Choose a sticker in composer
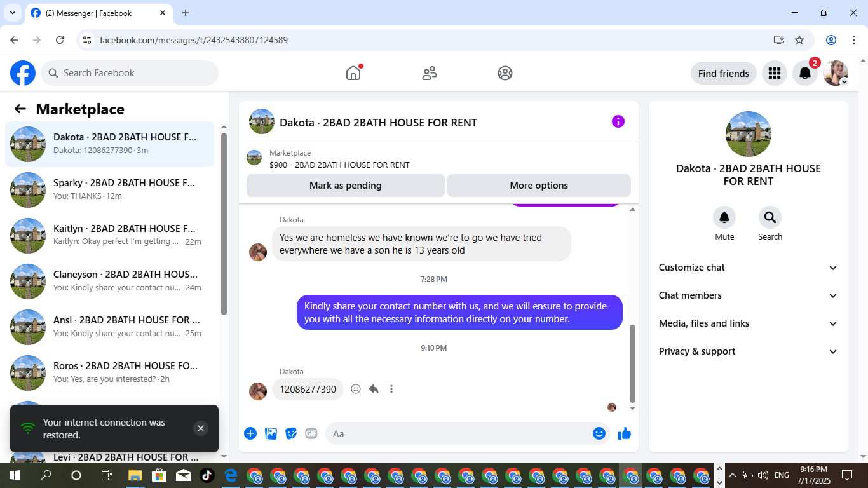 (291, 433)
